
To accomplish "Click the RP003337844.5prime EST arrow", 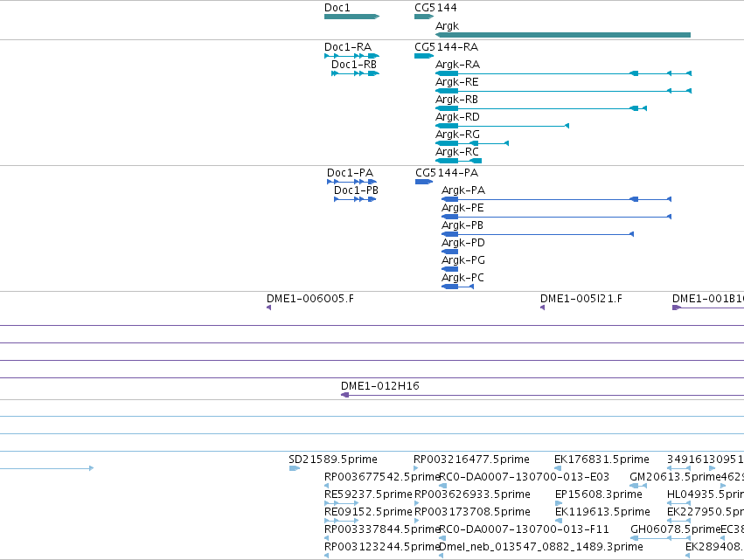I will (x=326, y=538).
